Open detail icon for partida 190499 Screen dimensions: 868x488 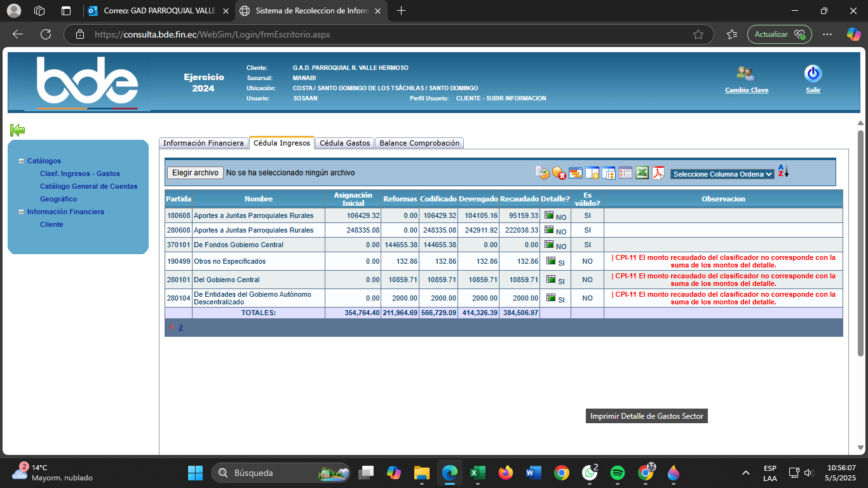tap(550, 261)
